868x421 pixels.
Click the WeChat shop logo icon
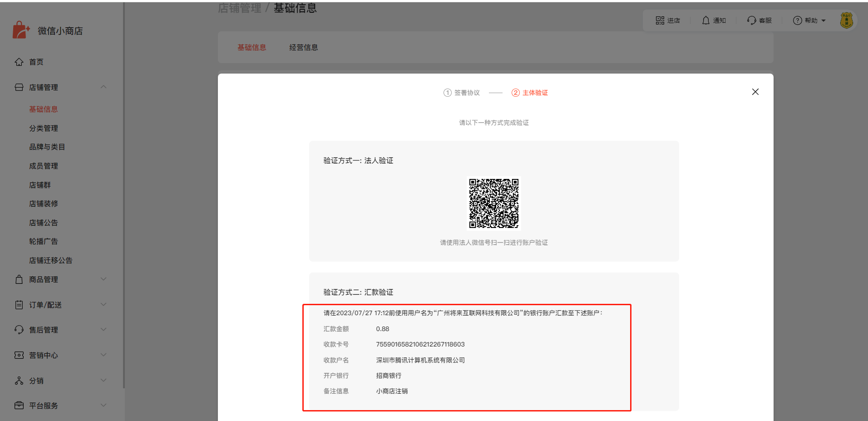20,30
